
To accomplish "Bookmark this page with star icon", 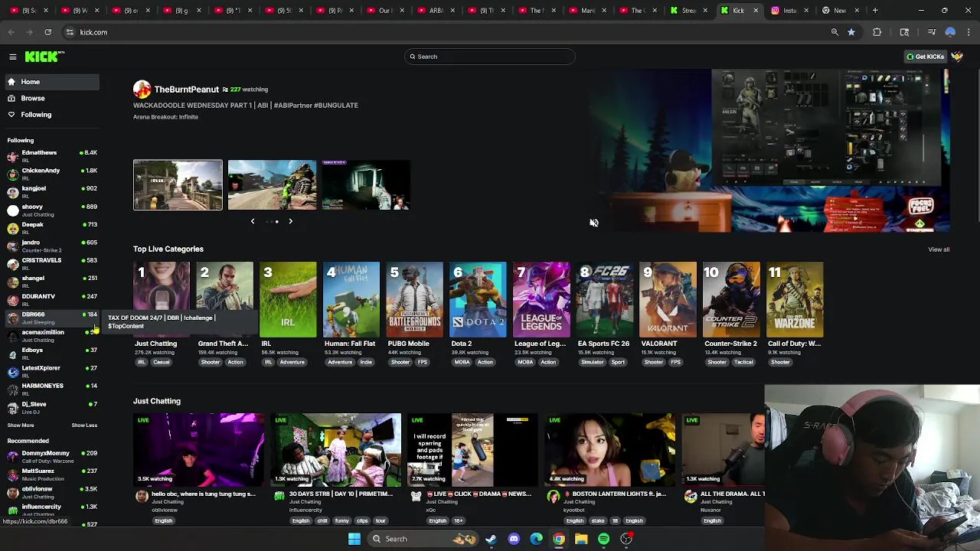I will [x=851, y=32].
